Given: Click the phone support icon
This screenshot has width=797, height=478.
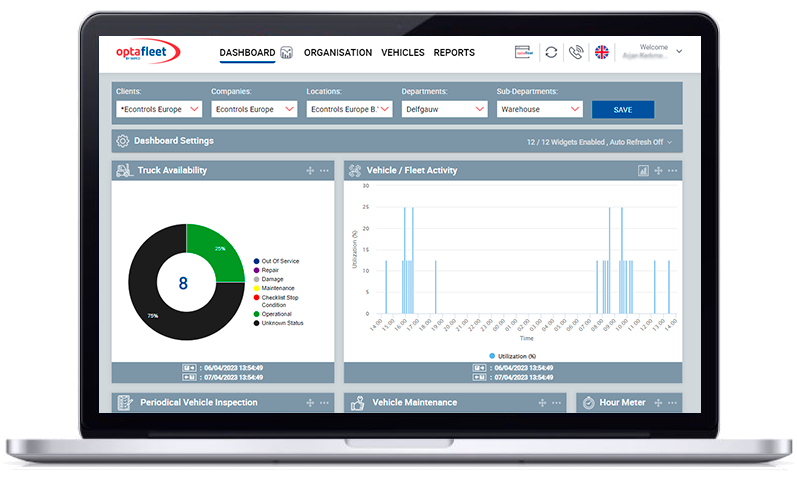Looking at the screenshot, I should tap(576, 52).
